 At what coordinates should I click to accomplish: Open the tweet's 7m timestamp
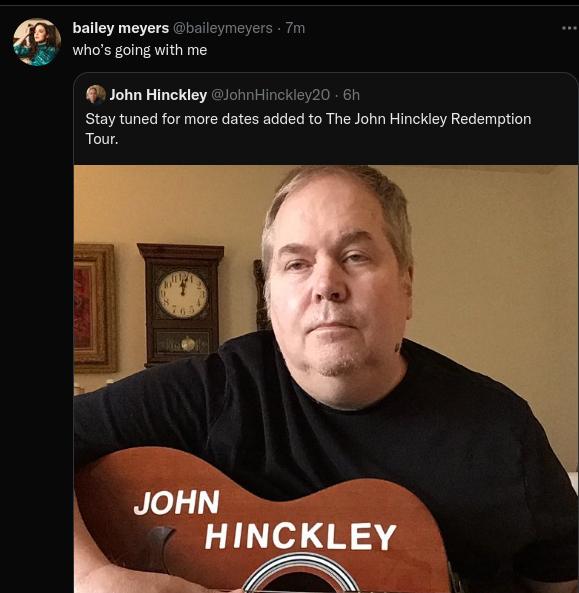click(295, 28)
